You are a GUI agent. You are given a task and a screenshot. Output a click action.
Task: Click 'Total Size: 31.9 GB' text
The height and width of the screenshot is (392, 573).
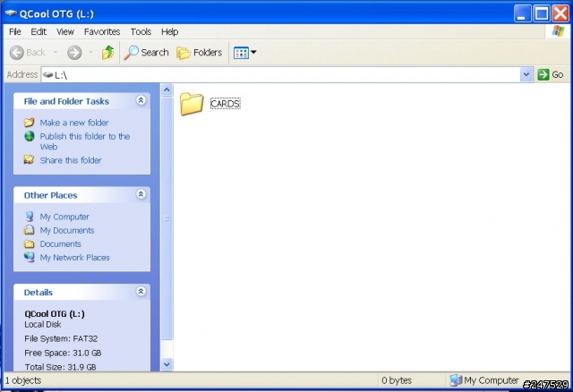[60, 367]
